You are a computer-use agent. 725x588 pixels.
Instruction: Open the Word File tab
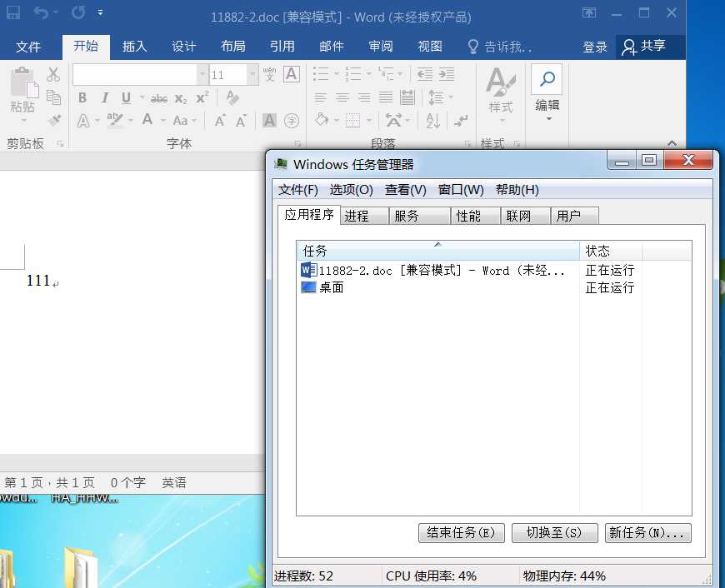[28, 47]
